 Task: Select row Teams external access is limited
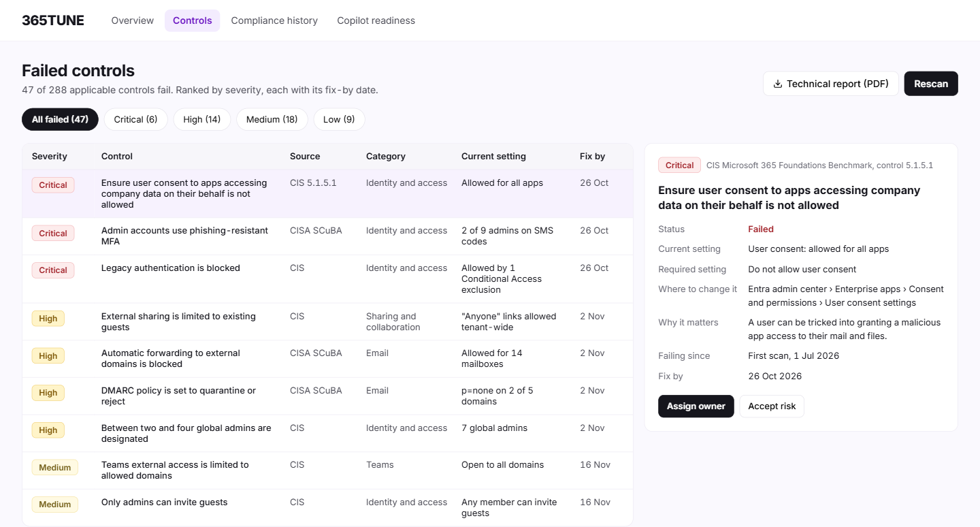click(327, 470)
